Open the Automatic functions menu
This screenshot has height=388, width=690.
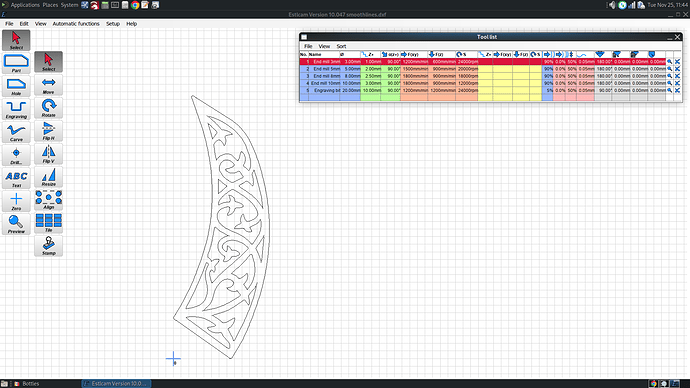(x=76, y=24)
